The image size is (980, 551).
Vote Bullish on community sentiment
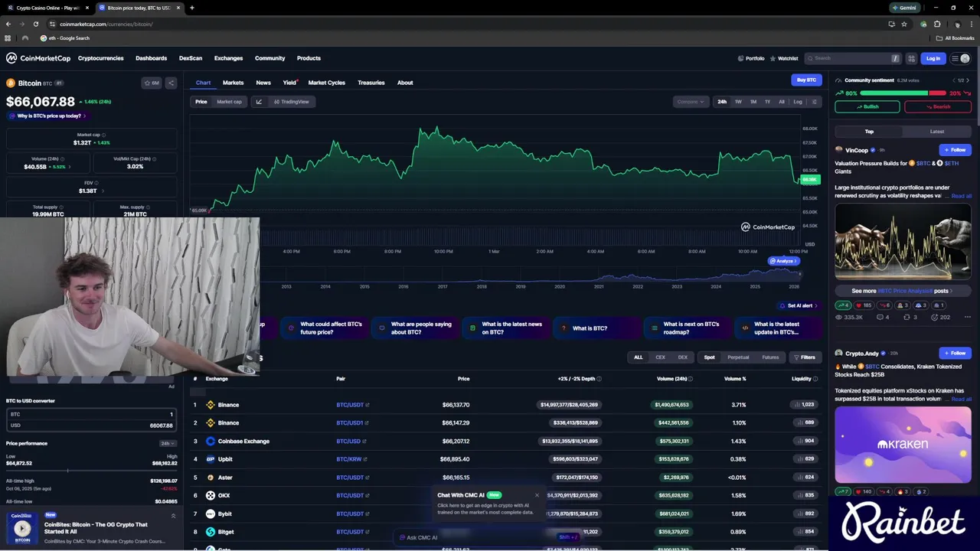tap(867, 107)
